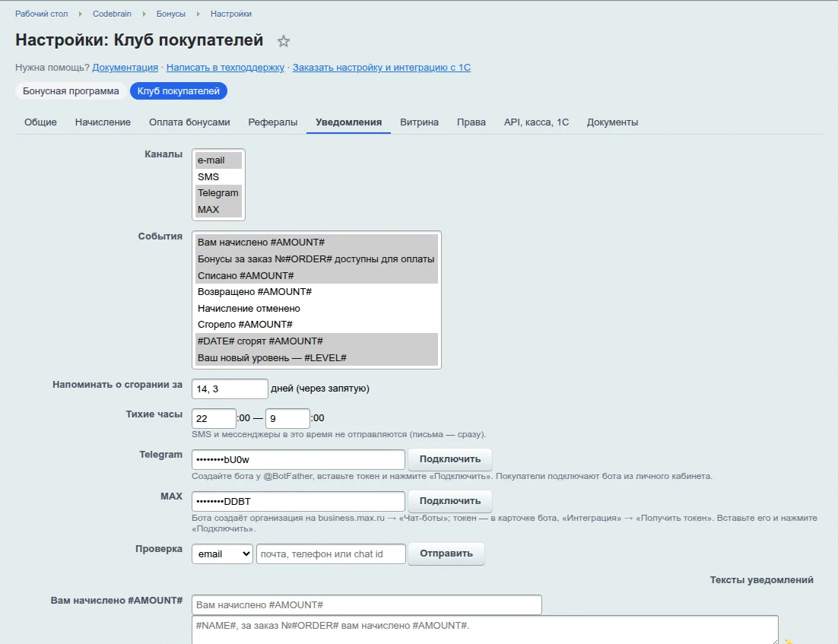Select the Рефералы tab
The image size is (838, 644).
pos(272,122)
